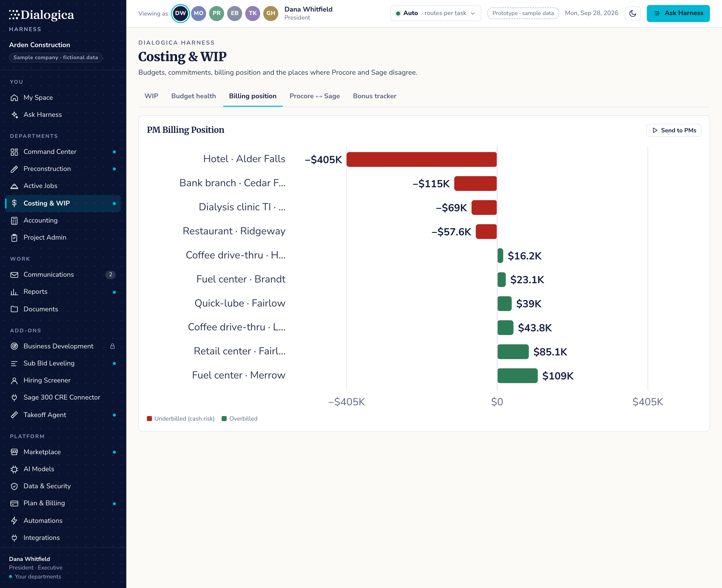Click the Data & Security shield icon
The image size is (722, 588).
[14, 486]
